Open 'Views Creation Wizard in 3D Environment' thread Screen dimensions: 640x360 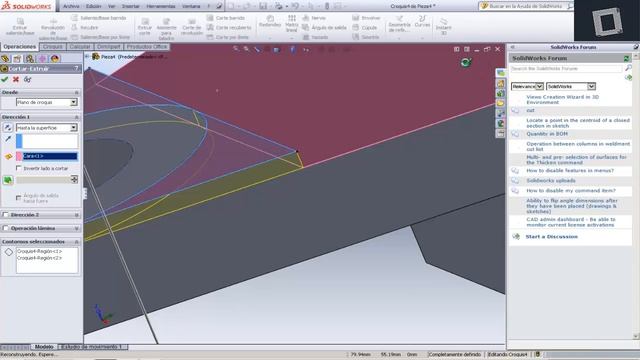tap(562, 100)
